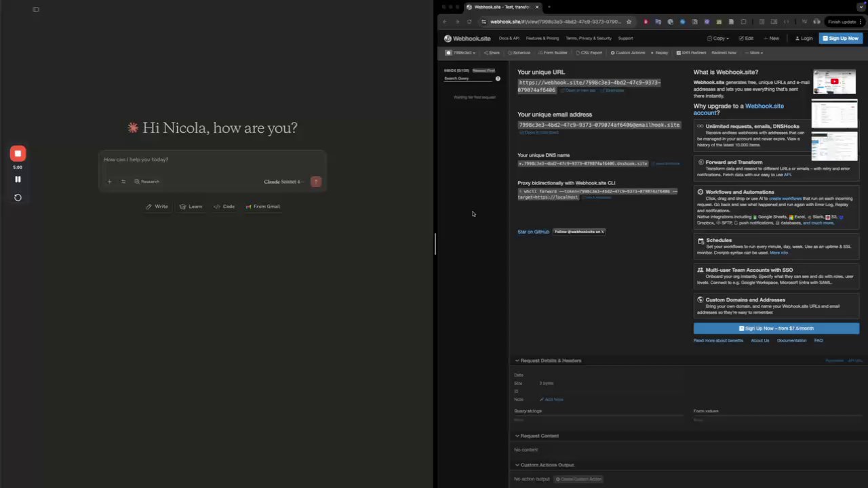Click the Webhook.site account link
The image size is (868, 488).
(x=738, y=109)
